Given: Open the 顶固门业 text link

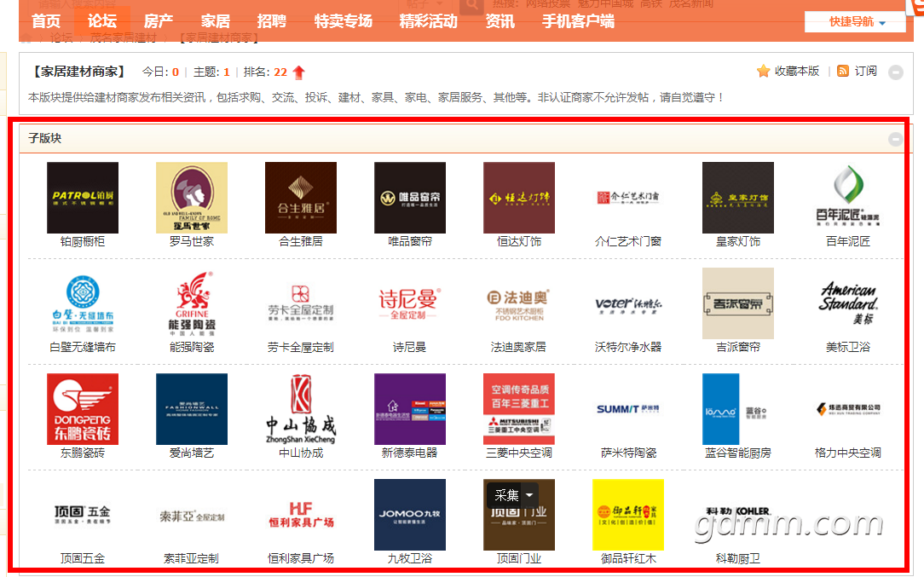Looking at the screenshot, I should tap(519, 559).
